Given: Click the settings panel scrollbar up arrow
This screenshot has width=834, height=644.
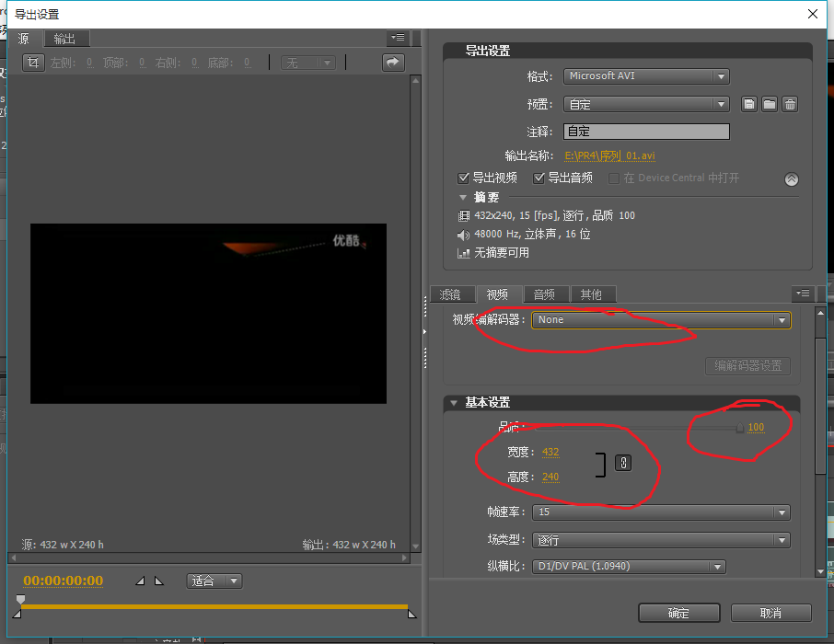Looking at the screenshot, I should [x=821, y=313].
